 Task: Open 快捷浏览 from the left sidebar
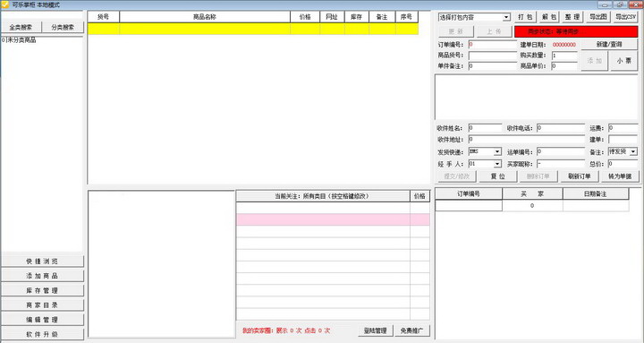42,262
